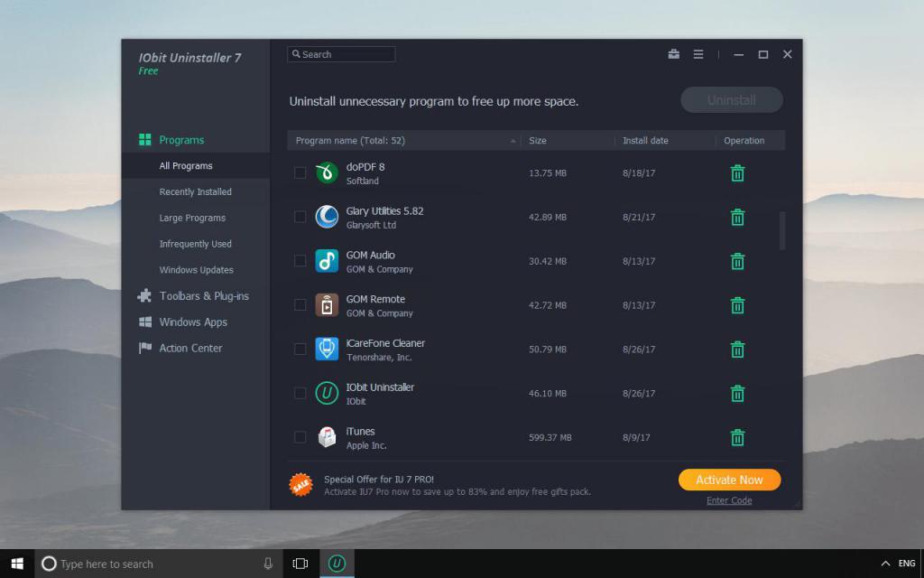This screenshot has height=578, width=924.
Task: Check the box for IObit Uninstaller
Action: [300, 394]
